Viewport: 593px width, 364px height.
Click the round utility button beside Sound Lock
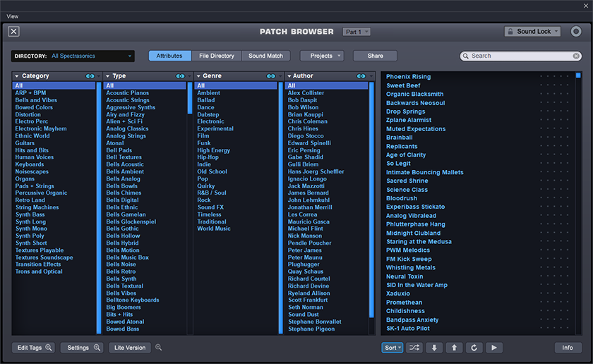[575, 31]
